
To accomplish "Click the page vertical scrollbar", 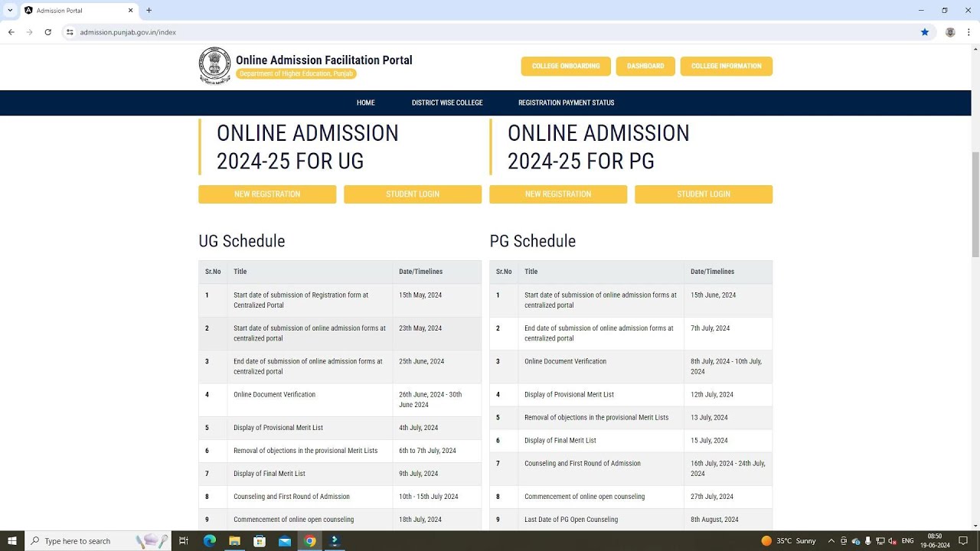I will click(x=975, y=205).
